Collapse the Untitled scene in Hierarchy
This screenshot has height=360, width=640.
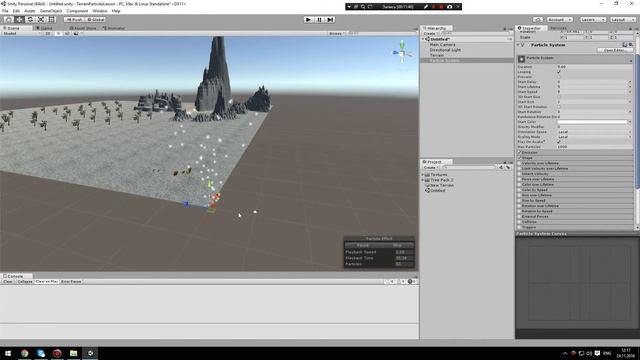(423, 39)
